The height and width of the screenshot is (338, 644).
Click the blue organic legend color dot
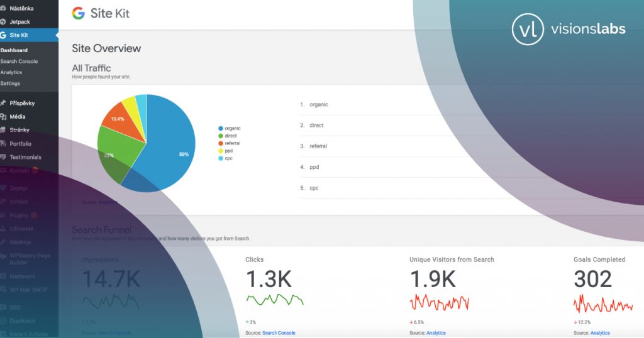point(219,128)
